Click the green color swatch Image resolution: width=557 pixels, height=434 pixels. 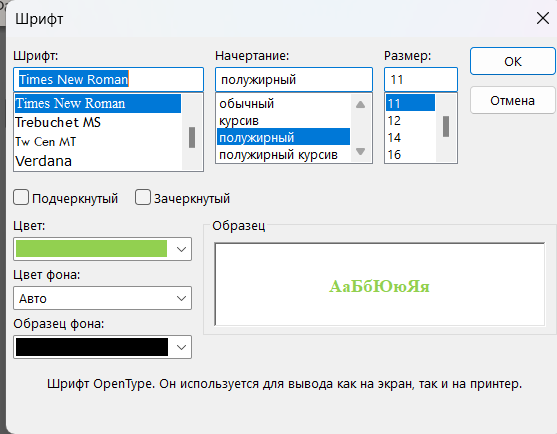pyautogui.click(x=91, y=249)
